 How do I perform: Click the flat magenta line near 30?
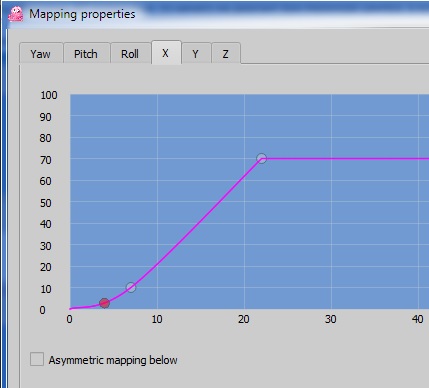click(331, 159)
